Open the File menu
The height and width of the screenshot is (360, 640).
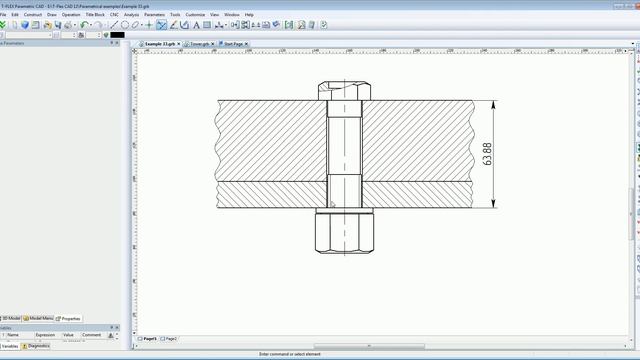pos(3,15)
